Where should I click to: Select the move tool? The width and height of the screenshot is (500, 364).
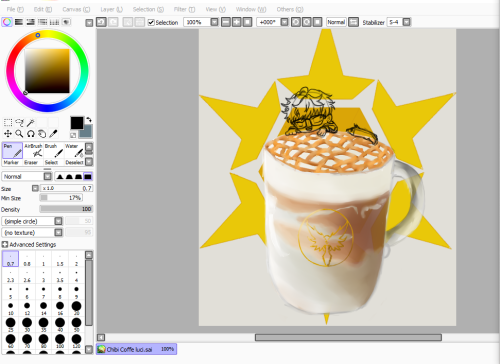pos(8,134)
